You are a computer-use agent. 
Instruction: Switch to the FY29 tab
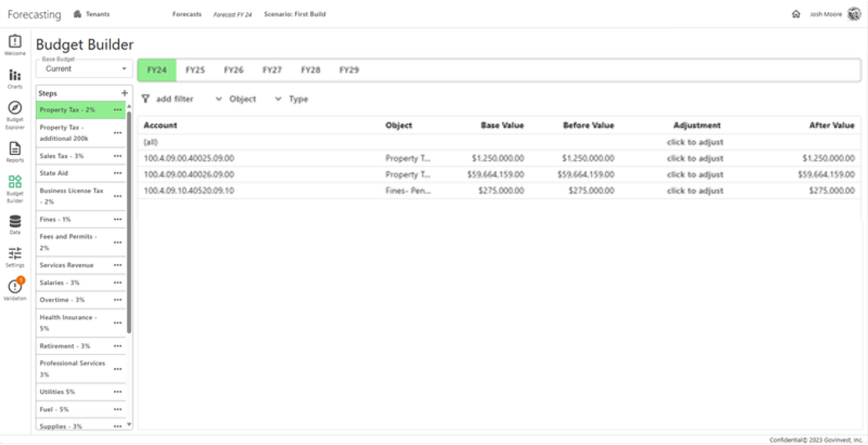coord(349,70)
